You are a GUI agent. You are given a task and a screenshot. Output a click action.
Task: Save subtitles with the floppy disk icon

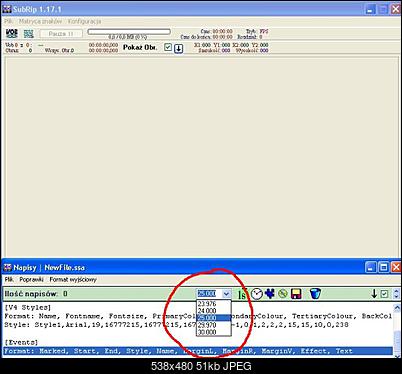click(x=296, y=294)
